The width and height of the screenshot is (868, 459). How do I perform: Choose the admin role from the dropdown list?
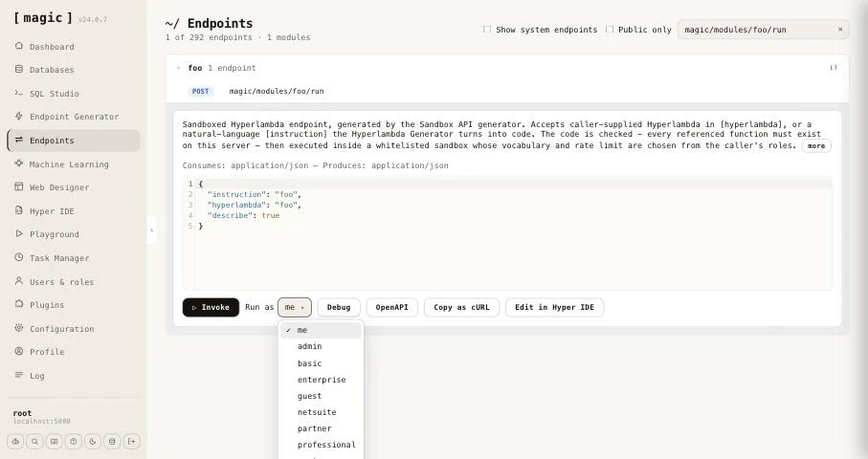(x=321, y=346)
